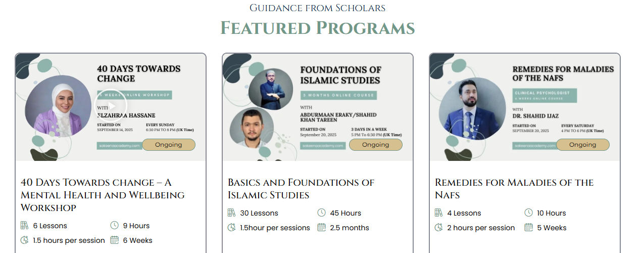The width and height of the screenshot is (644, 253).
Task: Click calendar icon beside 5 Weeks
Action: click(529, 228)
